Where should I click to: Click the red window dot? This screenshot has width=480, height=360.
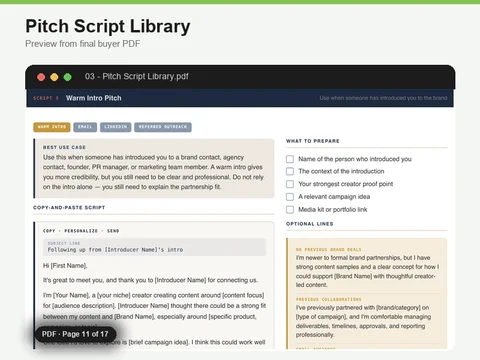[41, 77]
